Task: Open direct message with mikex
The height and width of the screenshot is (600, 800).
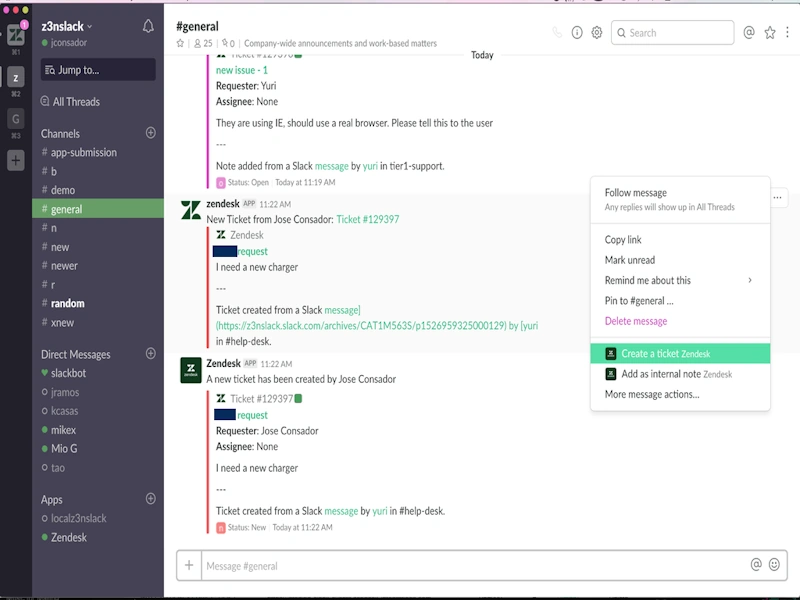Action: (98, 430)
